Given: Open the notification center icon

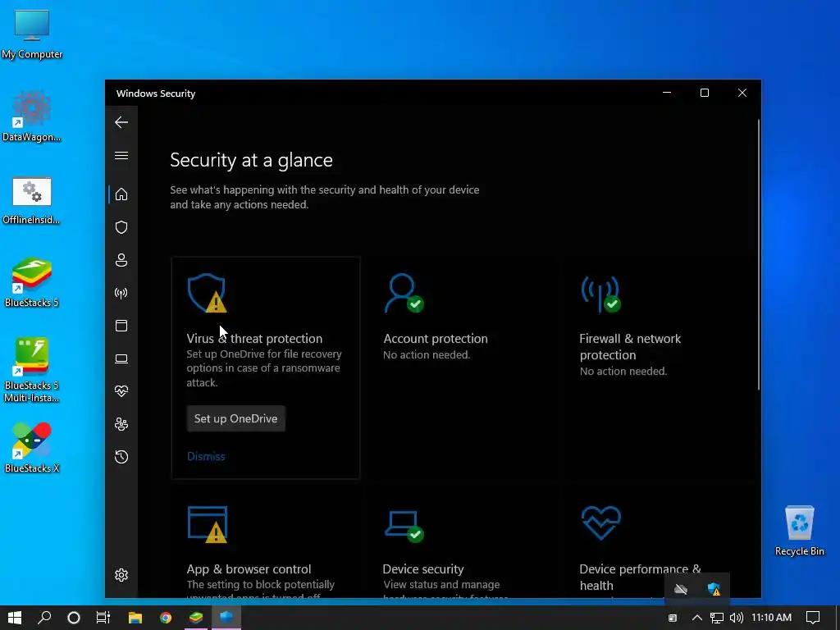Looking at the screenshot, I should 813,618.
